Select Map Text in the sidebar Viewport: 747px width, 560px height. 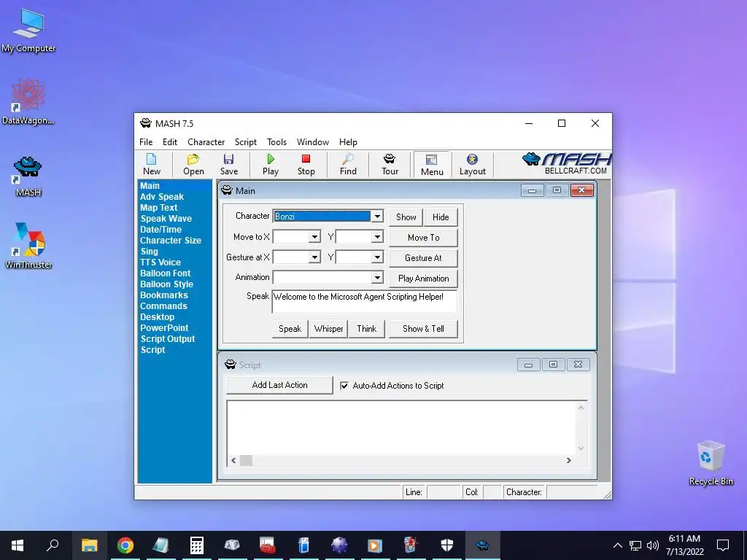coord(158,208)
